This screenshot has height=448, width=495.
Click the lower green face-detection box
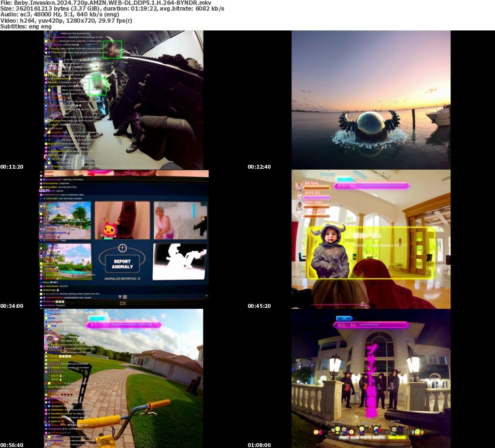pos(98,86)
